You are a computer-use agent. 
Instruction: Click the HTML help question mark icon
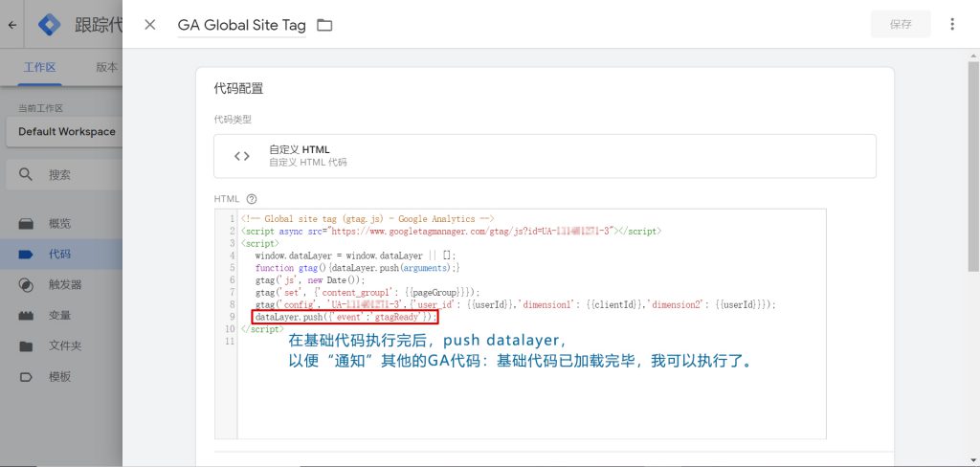[x=252, y=199]
